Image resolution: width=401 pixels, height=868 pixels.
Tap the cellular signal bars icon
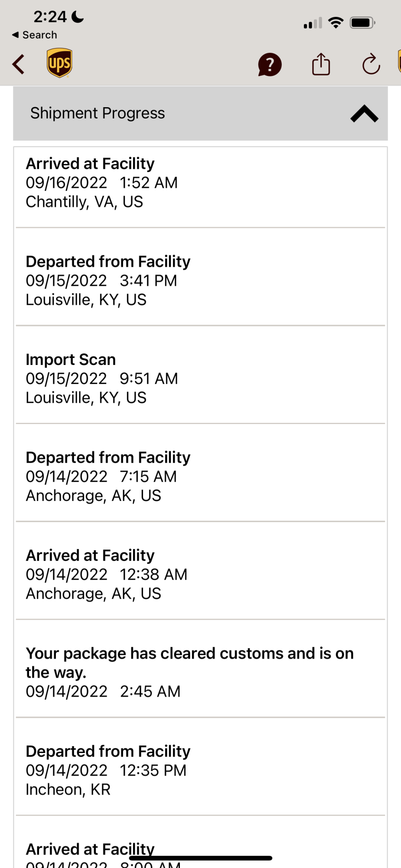[x=313, y=23]
